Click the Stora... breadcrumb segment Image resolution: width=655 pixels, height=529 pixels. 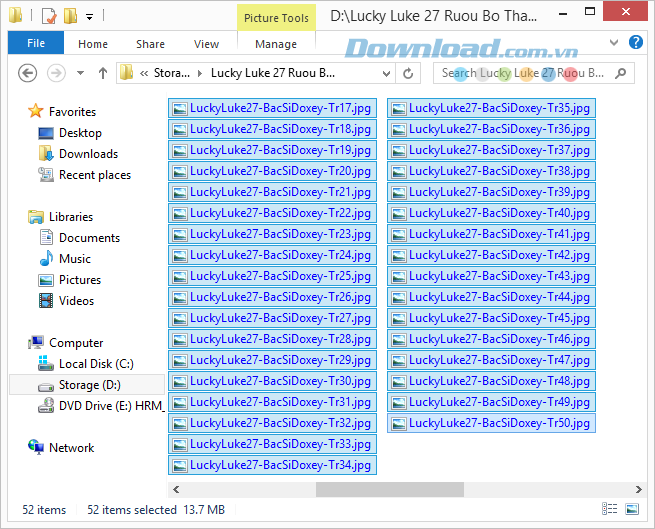172,73
